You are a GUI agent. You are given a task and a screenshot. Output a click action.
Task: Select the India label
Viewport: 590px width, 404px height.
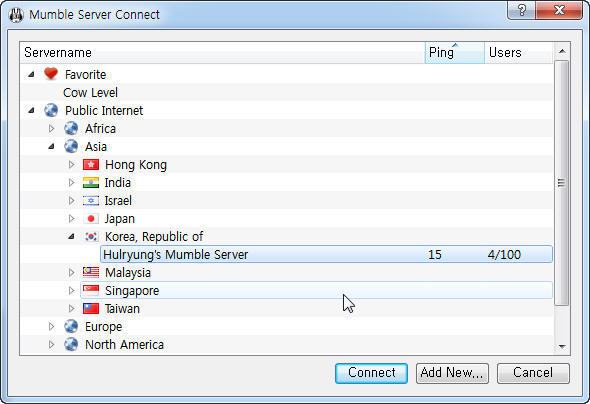pyautogui.click(x=118, y=182)
